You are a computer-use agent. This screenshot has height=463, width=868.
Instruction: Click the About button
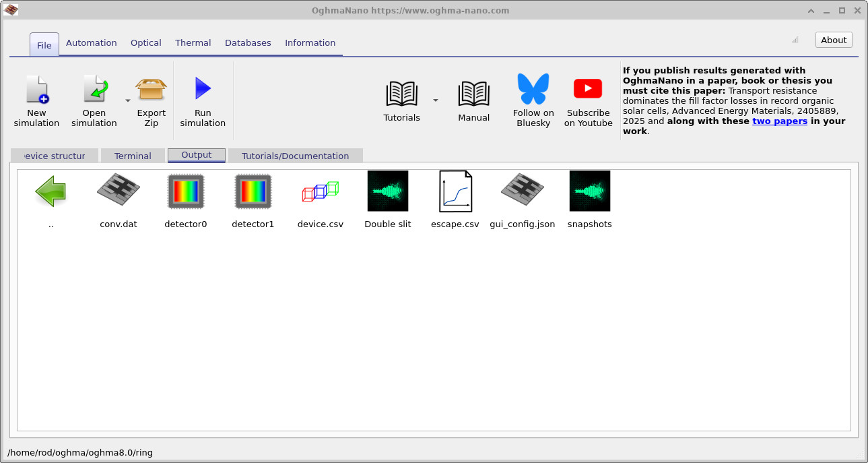[x=833, y=39]
